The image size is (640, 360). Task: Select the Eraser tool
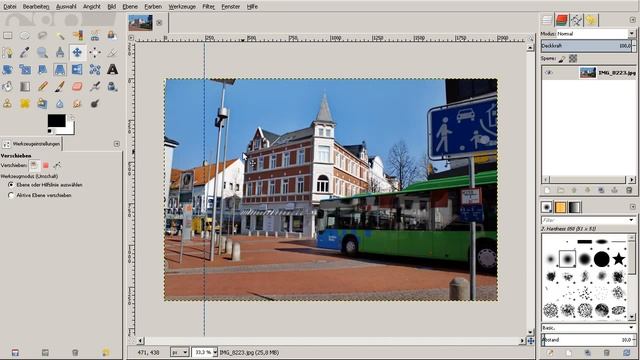coord(77,87)
